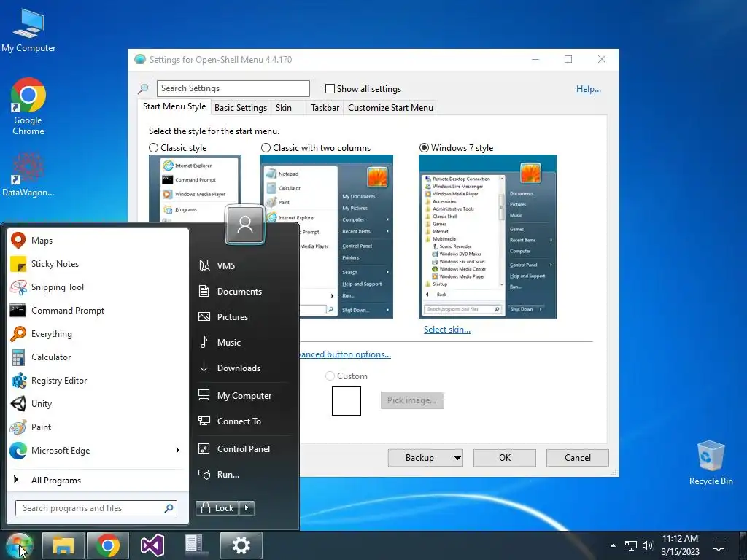Screen dimensions: 747x560
Task: Expand the Microsoft Edge submenu arrow
Action: (178, 451)
